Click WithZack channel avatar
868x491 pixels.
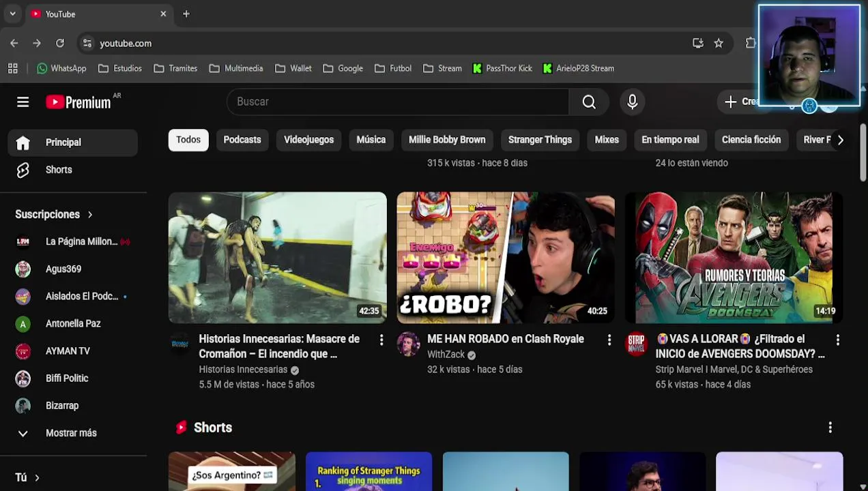(408, 344)
